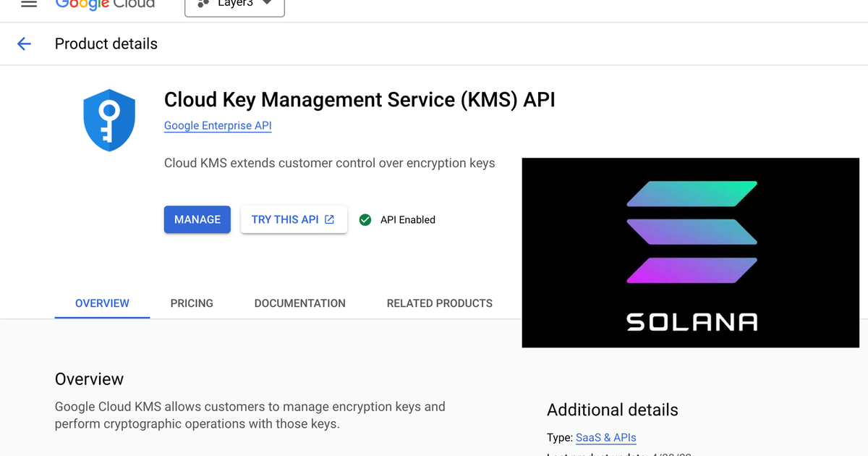Open the Layer3 project selector
Image resolution: width=868 pixels, height=456 pixels.
click(234, 4)
